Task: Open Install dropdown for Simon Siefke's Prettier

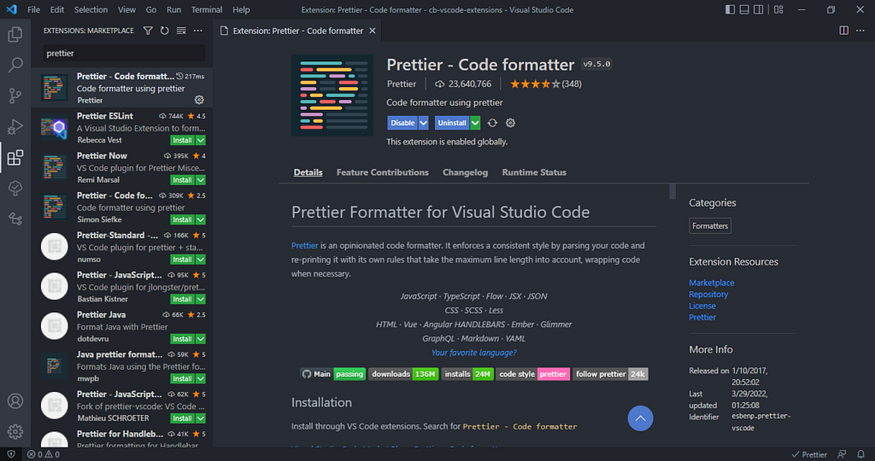Action: 201,219
